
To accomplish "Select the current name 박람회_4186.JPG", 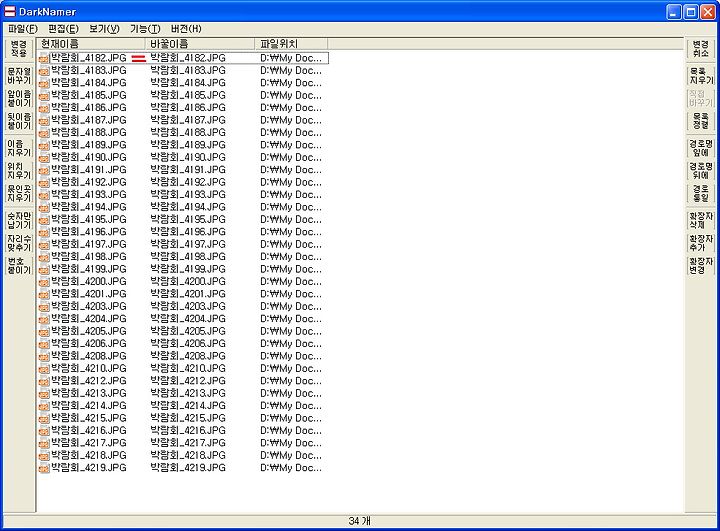I will coord(88,108).
